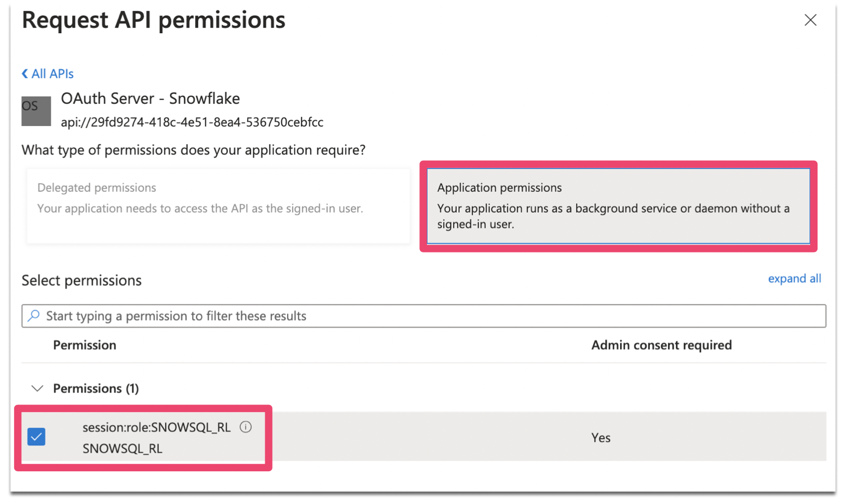Click the Admin consent required column header
Image resolution: width=846 pixels, height=504 pixels.
pos(661,345)
